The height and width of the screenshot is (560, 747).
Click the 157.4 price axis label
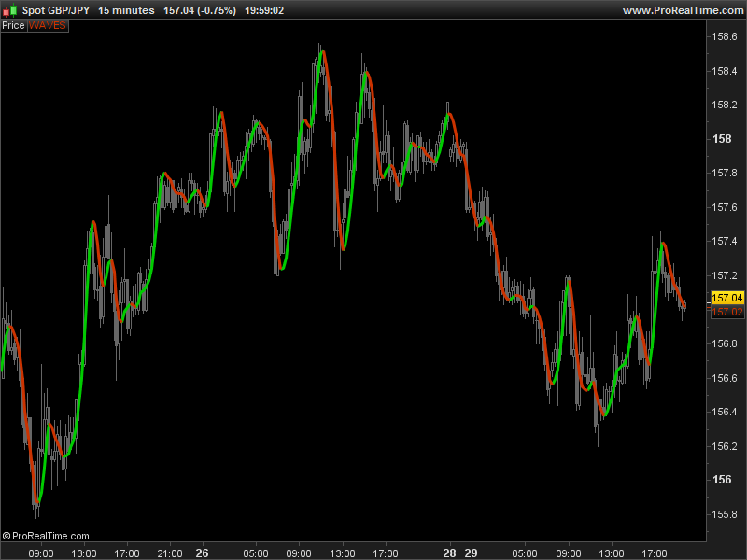725,241
